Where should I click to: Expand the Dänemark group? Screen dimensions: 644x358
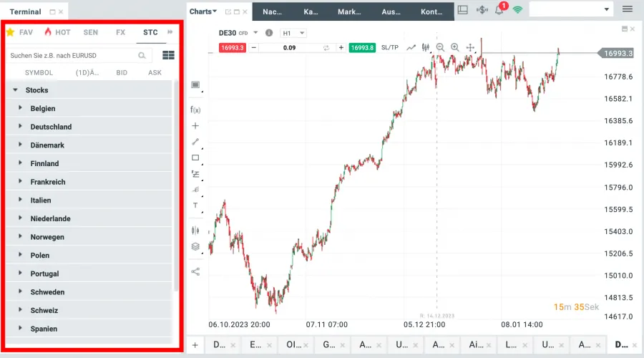click(20, 144)
